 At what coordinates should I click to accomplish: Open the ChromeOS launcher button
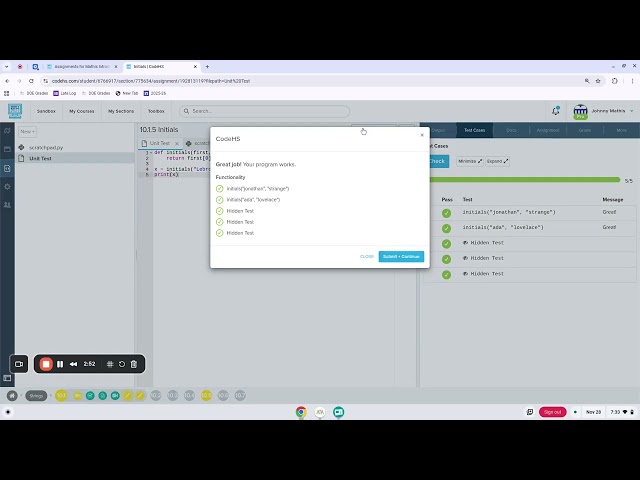click(8, 412)
